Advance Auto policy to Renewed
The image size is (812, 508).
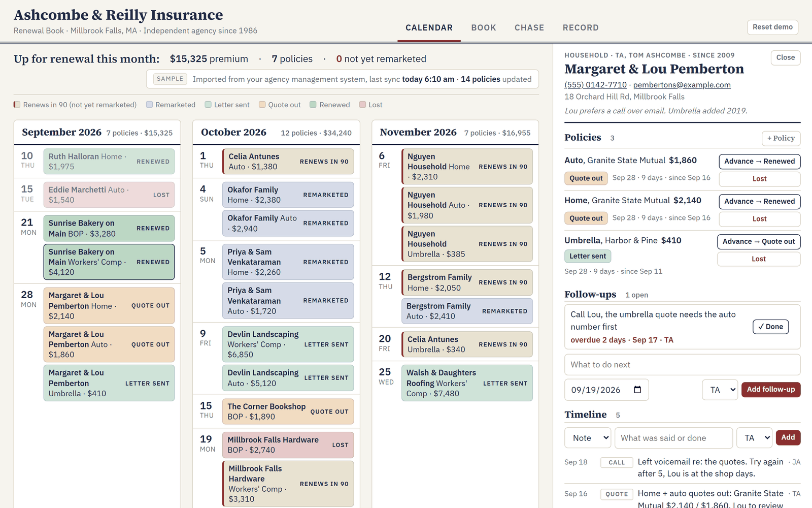(x=759, y=162)
